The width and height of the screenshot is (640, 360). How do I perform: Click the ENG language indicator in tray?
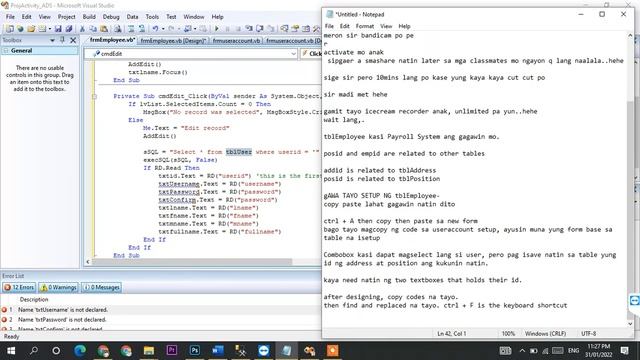click(573, 351)
